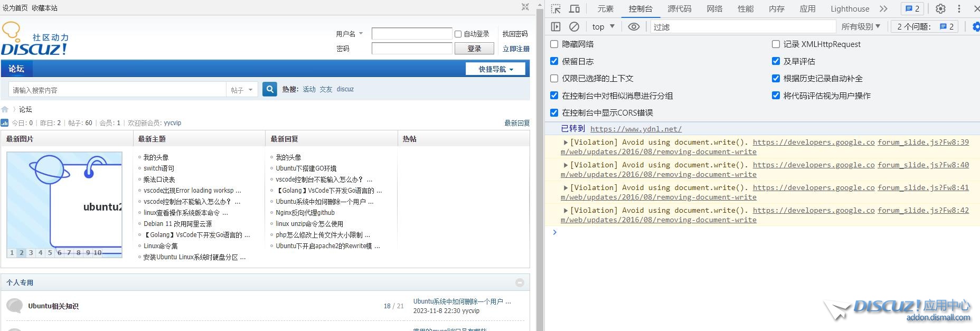Enable 记录 XMLHttpRequest checkbox
This screenshot has width=980, height=331.
coord(776,44)
